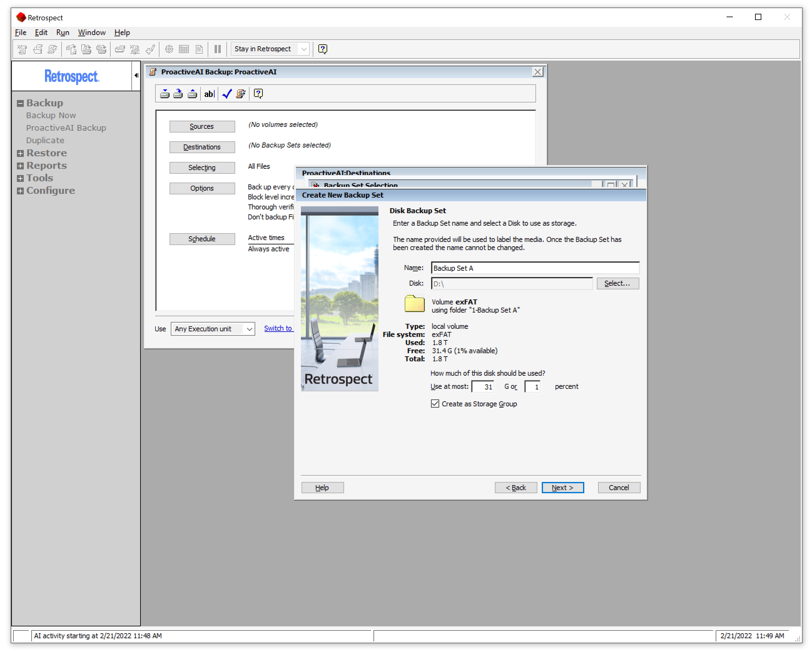Viewport: 812px width, 652px height.
Task: Click the pause executions icon in toolbar
Action: [x=217, y=49]
